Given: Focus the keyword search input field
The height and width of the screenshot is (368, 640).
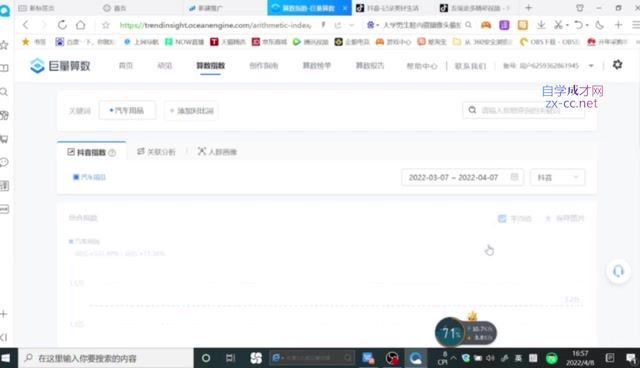Looking at the screenshot, I should [x=524, y=110].
